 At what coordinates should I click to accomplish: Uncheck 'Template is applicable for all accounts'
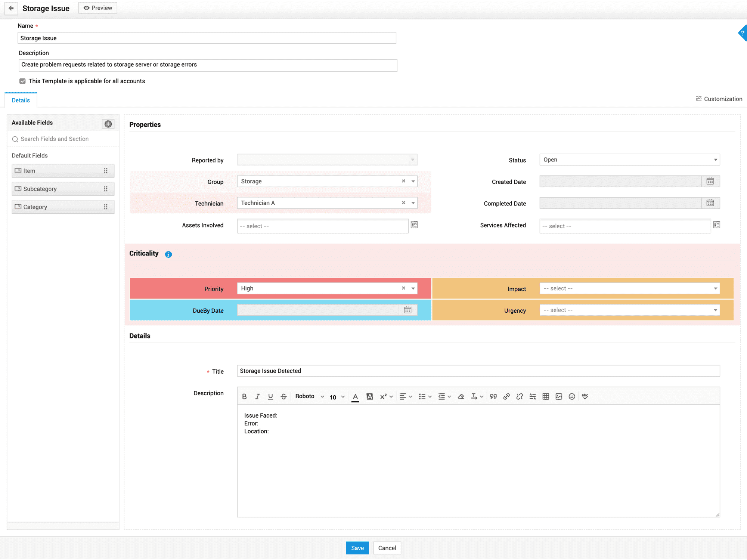pyautogui.click(x=23, y=81)
